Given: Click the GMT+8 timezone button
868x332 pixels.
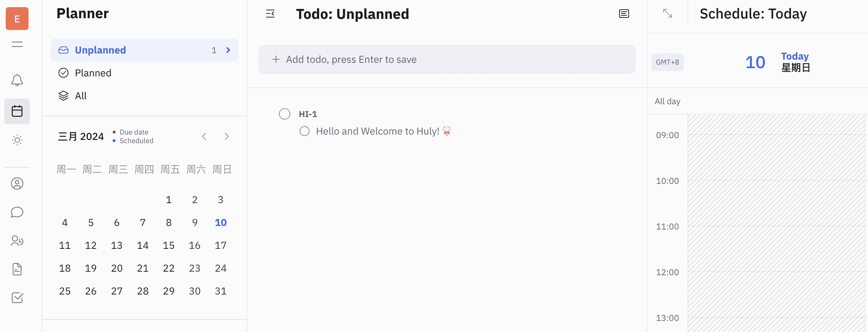Looking at the screenshot, I should click(x=667, y=62).
